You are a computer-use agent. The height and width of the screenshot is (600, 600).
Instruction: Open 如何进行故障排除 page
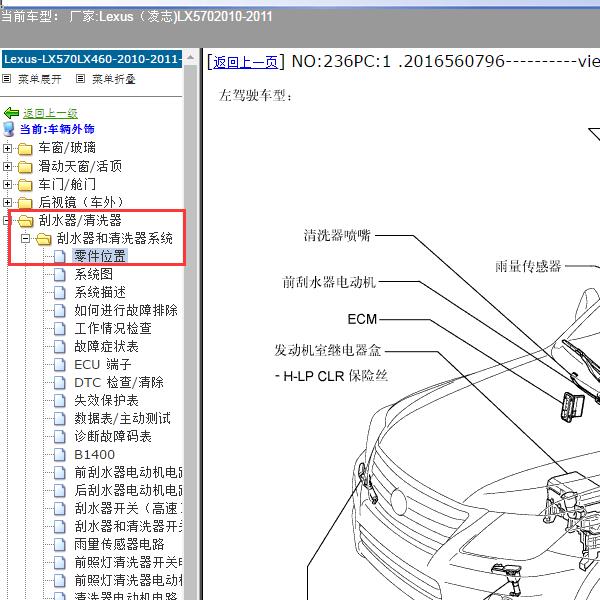coord(126,310)
